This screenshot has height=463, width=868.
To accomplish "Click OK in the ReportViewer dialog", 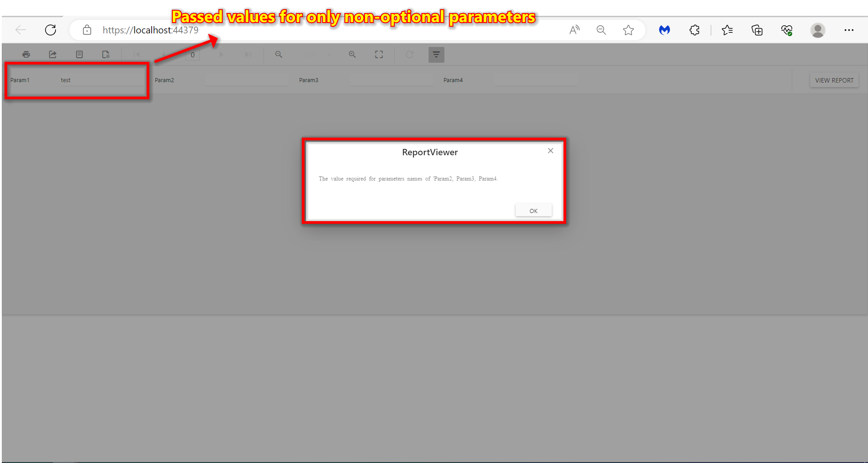I will (533, 211).
